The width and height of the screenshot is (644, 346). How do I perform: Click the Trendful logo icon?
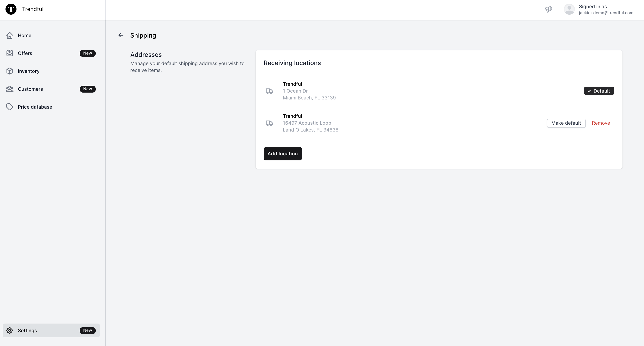coord(11,9)
